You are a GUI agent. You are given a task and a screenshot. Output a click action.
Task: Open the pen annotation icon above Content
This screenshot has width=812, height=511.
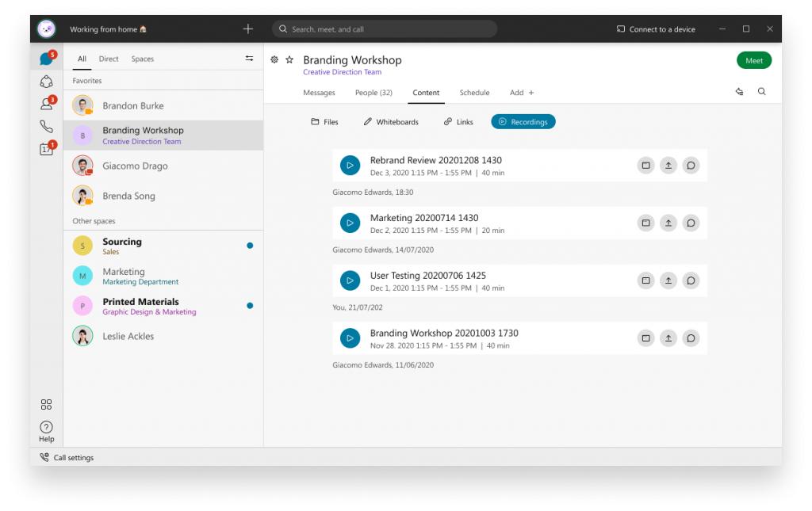click(x=739, y=91)
